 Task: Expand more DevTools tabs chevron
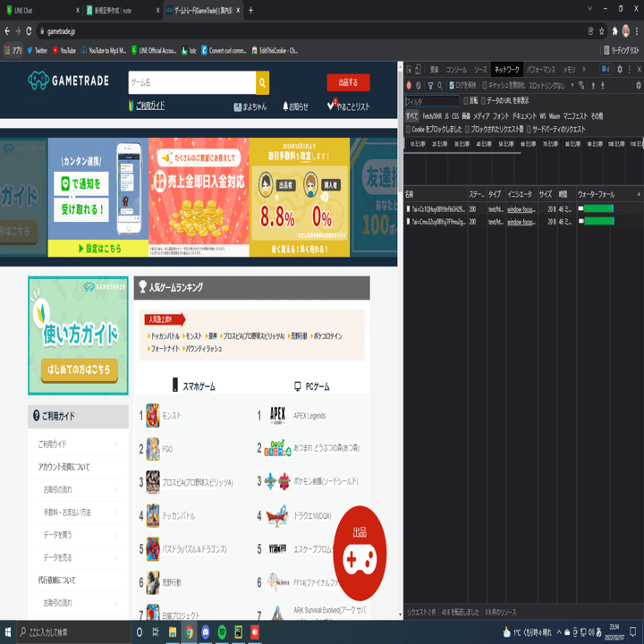click(584, 70)
